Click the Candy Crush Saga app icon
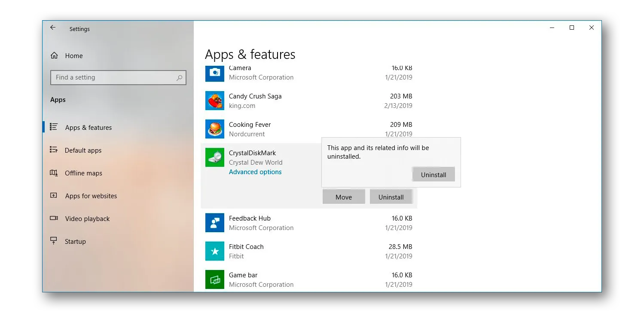 tap(214, 101)
